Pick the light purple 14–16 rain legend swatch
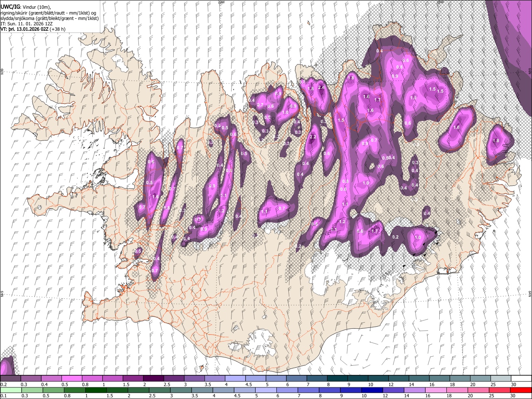The image size is (532, 399). (414, 390)
